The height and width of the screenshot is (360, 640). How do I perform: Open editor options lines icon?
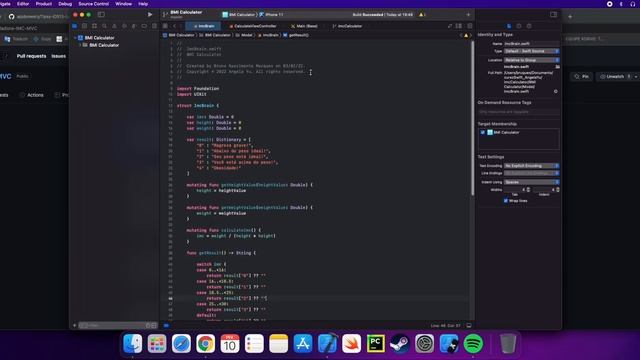pos(459,26)
